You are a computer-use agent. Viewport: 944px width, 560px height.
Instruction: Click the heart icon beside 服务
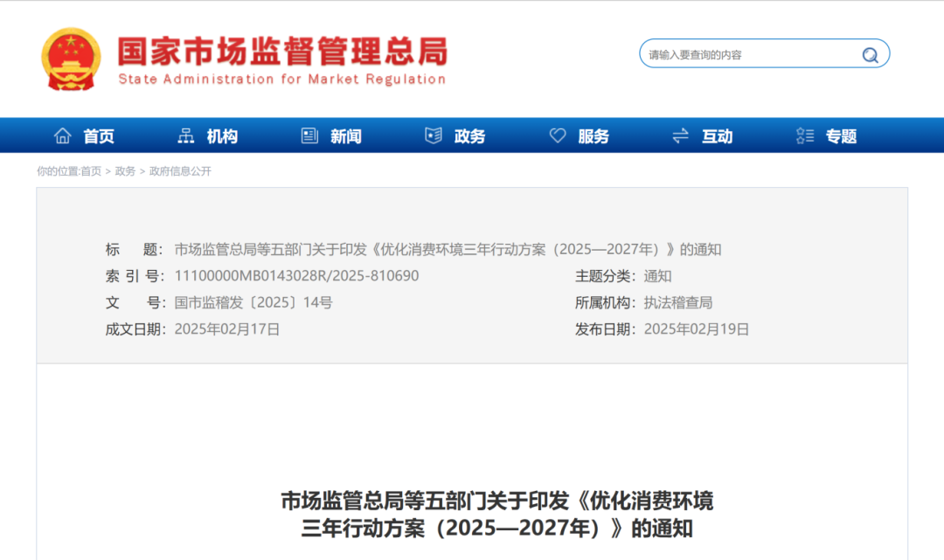point(558,135)
